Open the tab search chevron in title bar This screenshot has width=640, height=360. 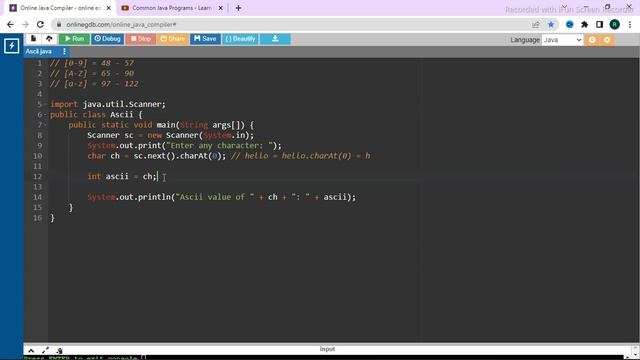tap(564, 7)
